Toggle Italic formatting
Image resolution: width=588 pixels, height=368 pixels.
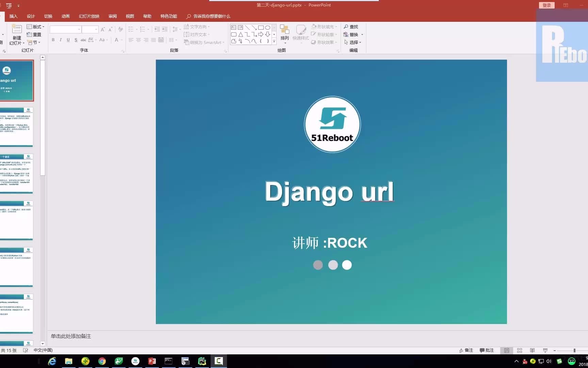[61, 40]
